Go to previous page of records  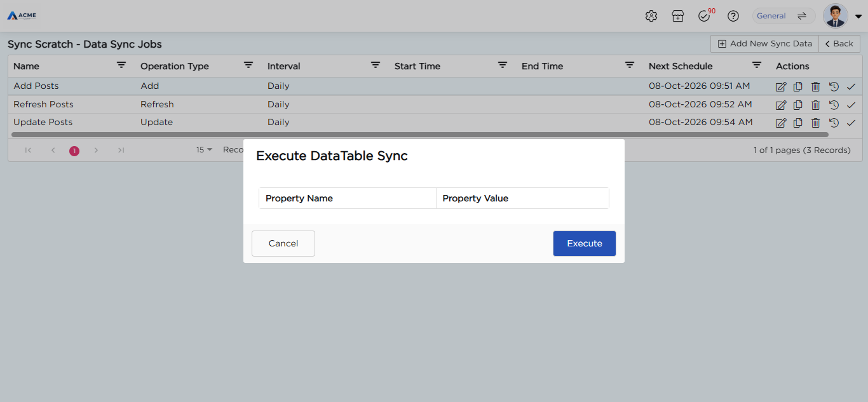click(x=53, y=151)
